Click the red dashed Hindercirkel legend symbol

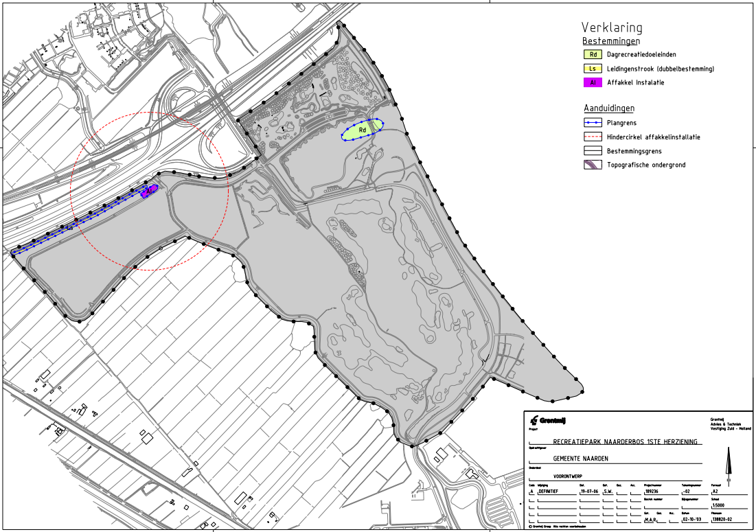(593, 137)
